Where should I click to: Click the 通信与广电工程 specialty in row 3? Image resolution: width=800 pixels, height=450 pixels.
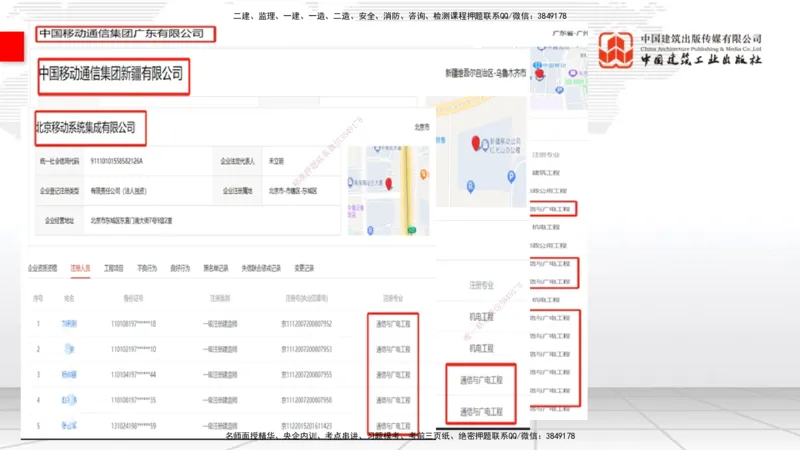(393, 375)
